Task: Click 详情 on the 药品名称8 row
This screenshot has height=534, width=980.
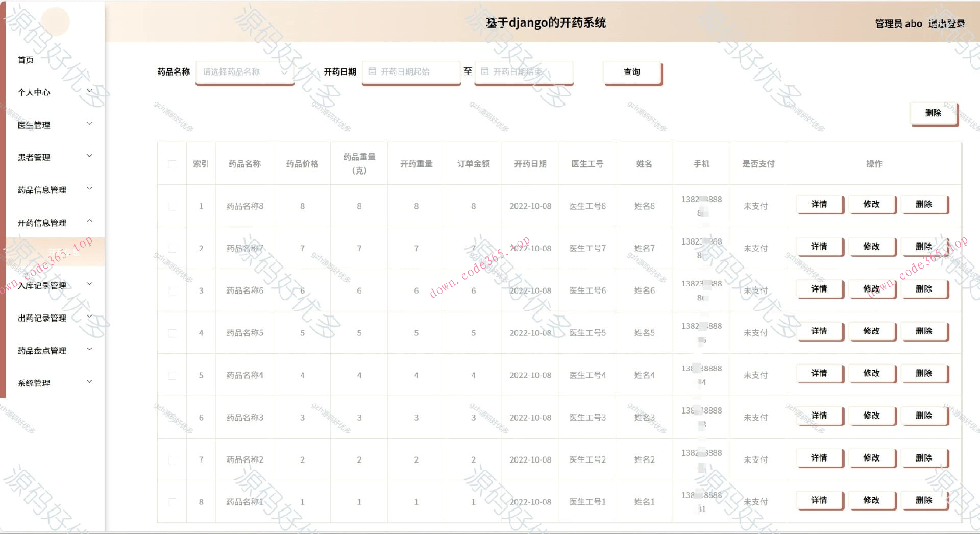Action: tap(819, 205)
